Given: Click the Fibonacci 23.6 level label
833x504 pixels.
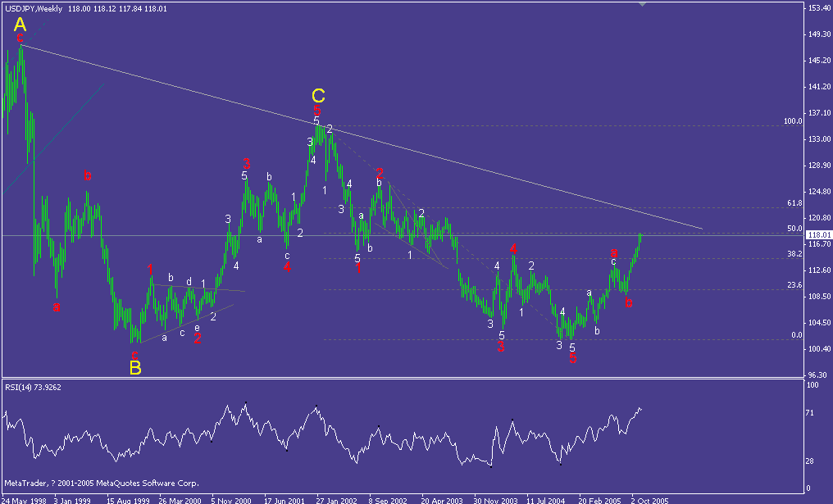Looking at the screenshot, I should click(794, 285).
